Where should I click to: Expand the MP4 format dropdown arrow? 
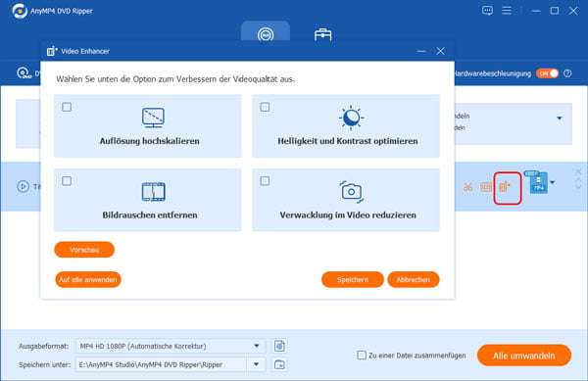(x=553, y=183)
